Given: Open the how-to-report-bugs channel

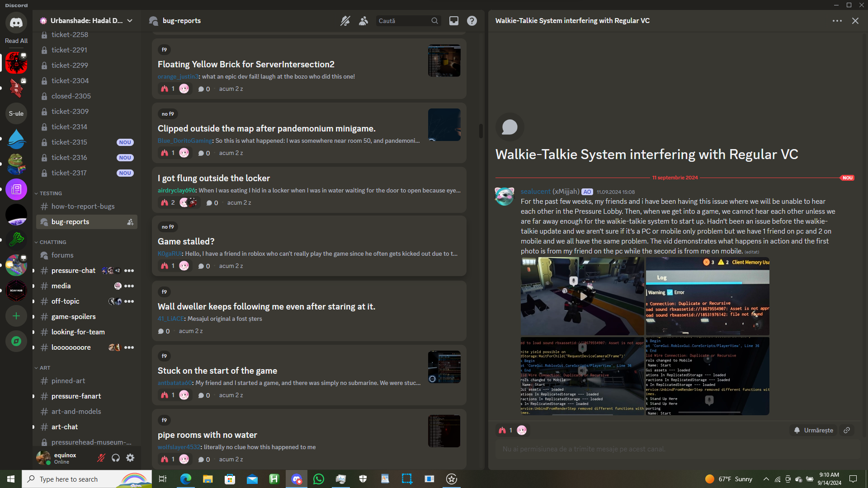Looking at the screenshot, I should pos(83,206).
